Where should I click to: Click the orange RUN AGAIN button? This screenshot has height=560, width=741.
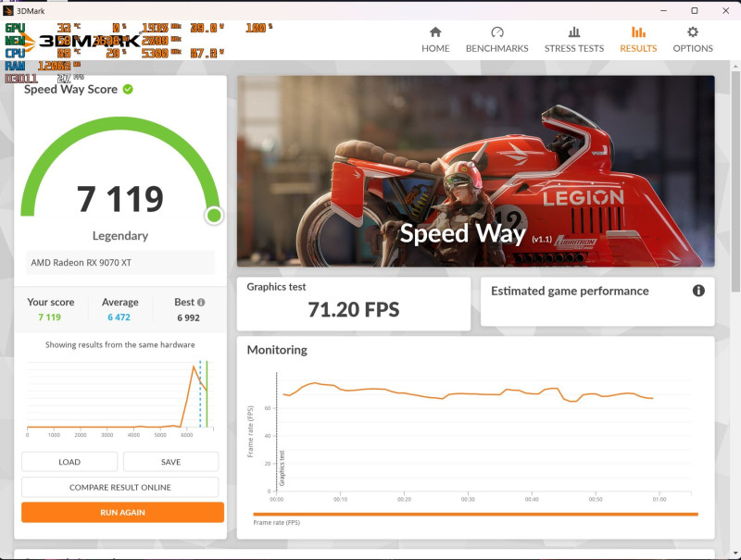(x=122, y=512)
